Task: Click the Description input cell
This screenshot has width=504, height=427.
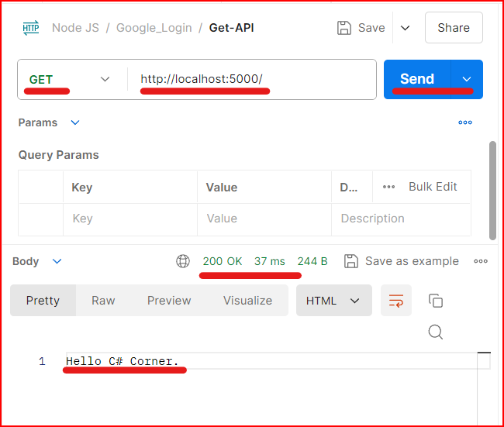Action: coord(401,219)
